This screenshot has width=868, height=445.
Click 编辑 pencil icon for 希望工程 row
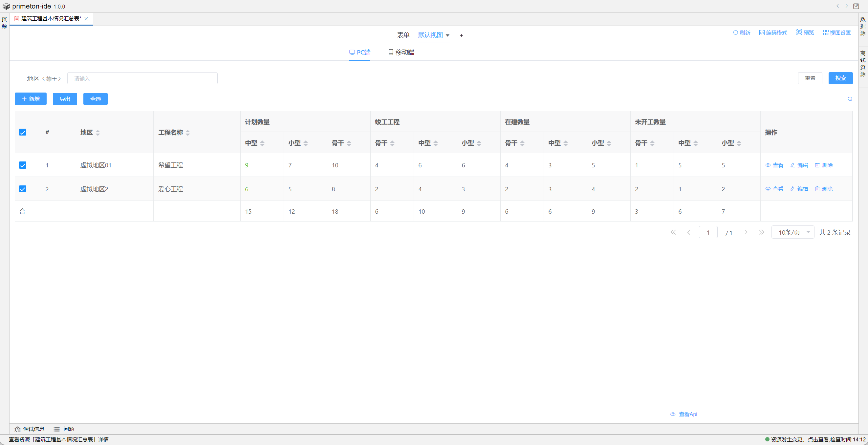[x=792, y=165]
